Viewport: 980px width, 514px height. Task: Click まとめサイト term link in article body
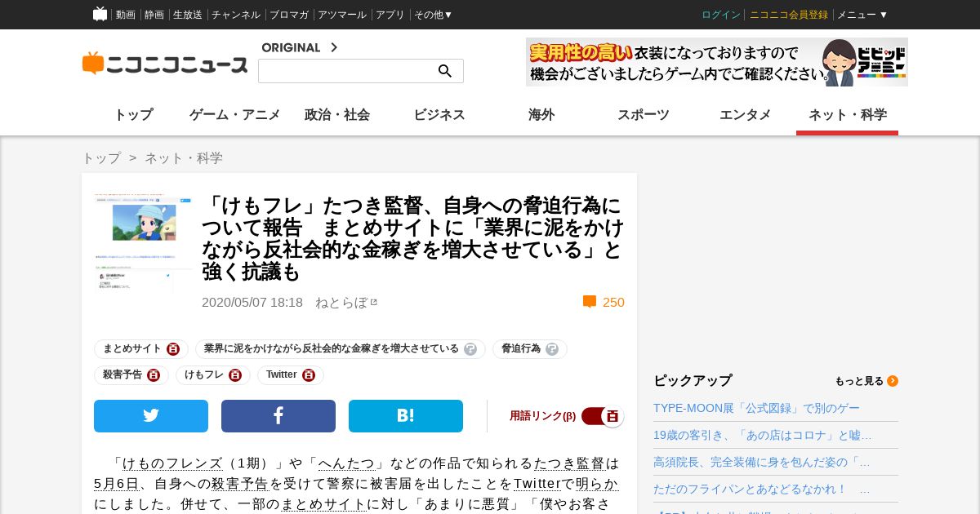click(x=323, y=504)
